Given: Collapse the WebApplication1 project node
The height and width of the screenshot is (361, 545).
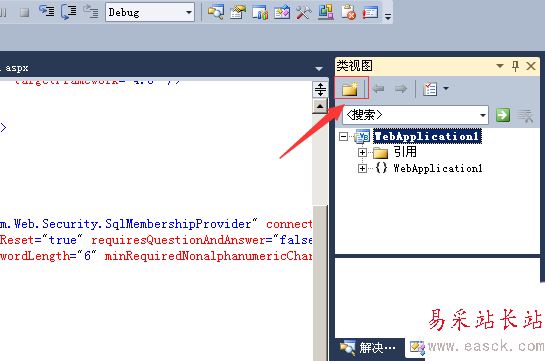Looking at the screenshot, I should tap(343, 137).
